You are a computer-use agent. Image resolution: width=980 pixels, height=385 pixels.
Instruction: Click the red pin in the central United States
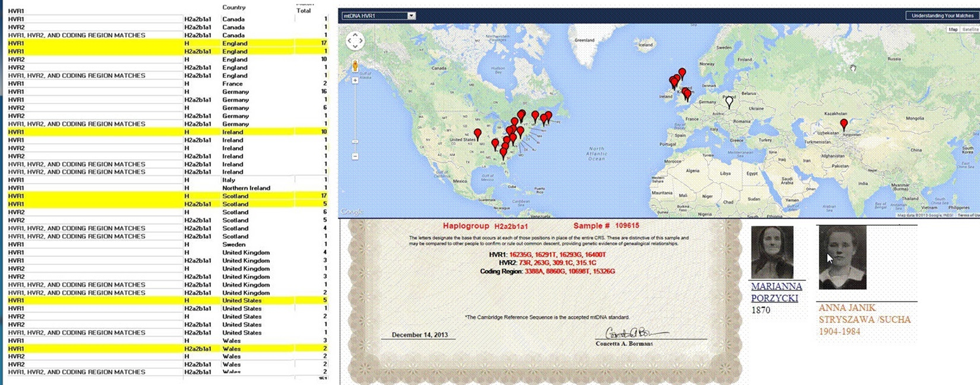coord(478,135)
